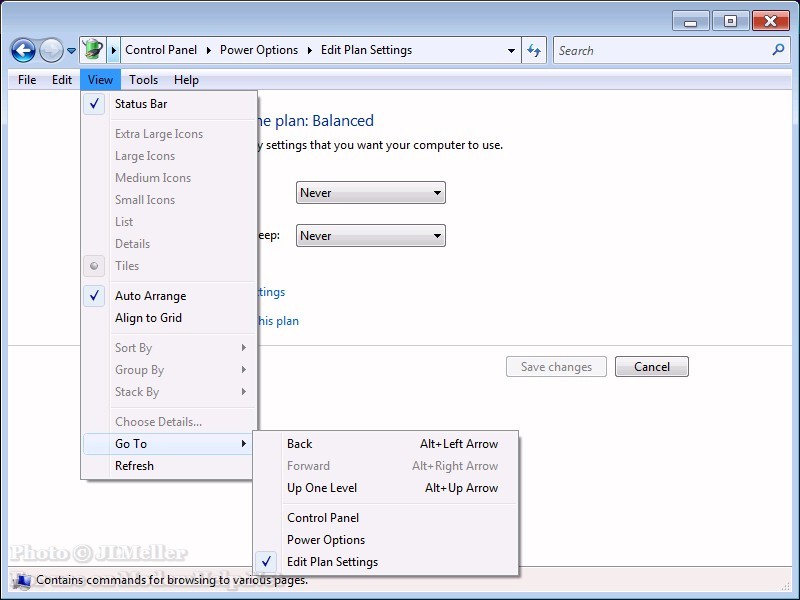800x600 pixels.
Task: Select the checked Edit Plan Settings entry
Action: click(332, 562)
